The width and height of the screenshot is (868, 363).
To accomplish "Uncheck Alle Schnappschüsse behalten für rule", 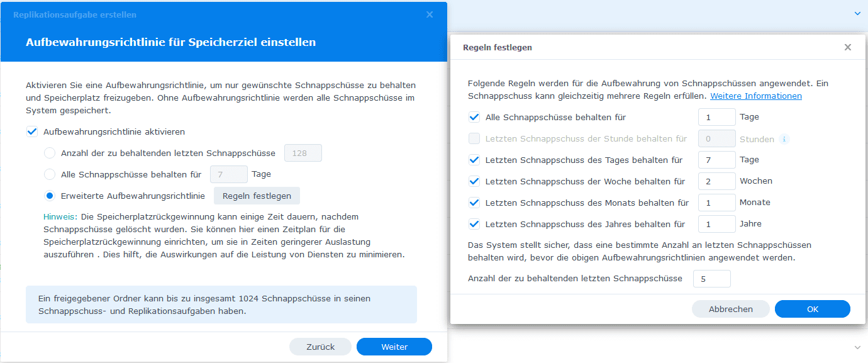I will pos(474,117).
